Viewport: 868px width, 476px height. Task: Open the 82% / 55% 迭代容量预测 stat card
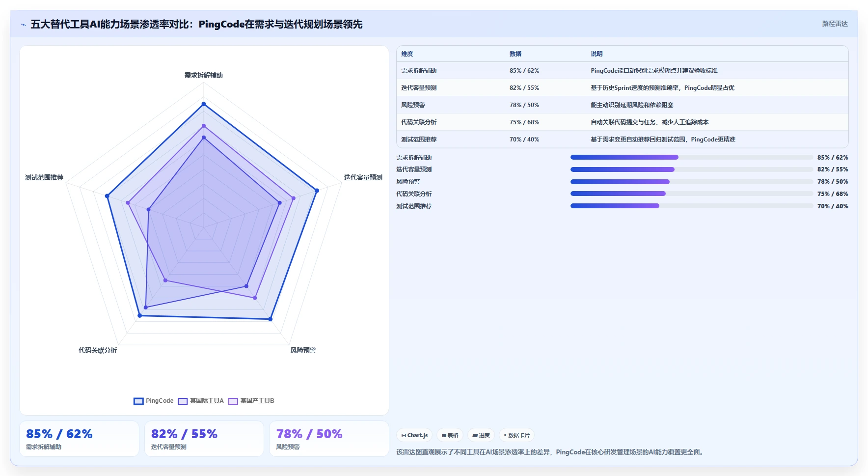pyautogui.click(x=204, y=439)
